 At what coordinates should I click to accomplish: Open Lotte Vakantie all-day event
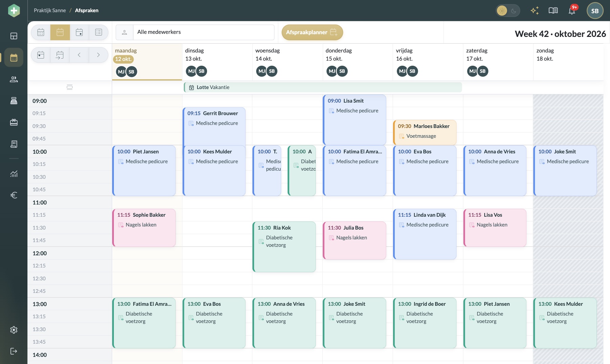click(323, 87)
